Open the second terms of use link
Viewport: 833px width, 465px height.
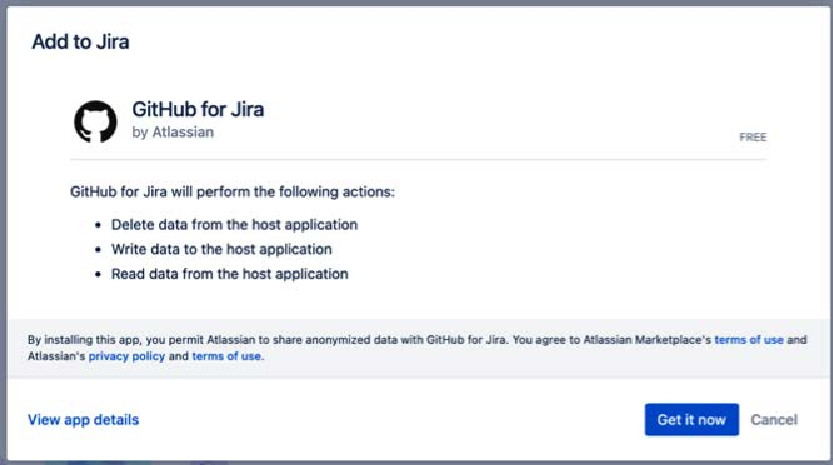point(226,356)
